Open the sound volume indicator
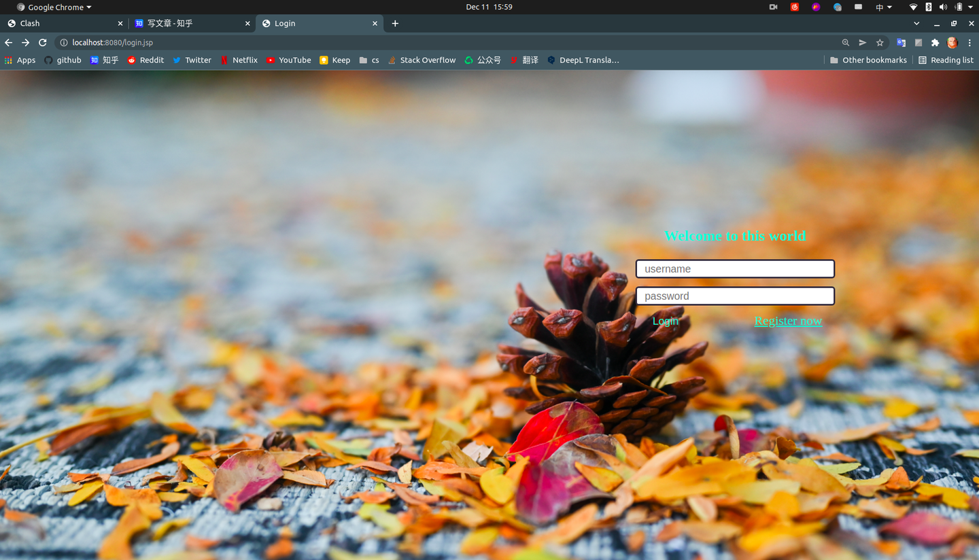 click(943, 7)
